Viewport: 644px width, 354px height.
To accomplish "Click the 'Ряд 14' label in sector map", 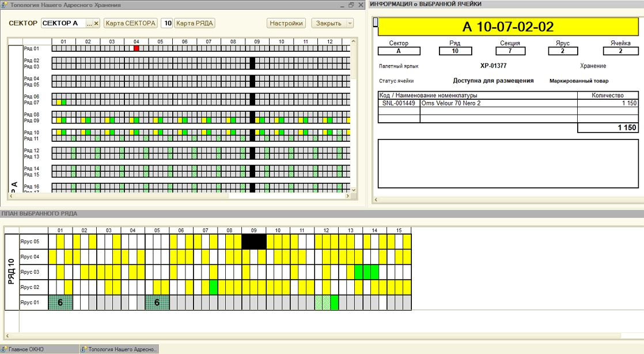I will coord(31,168).
